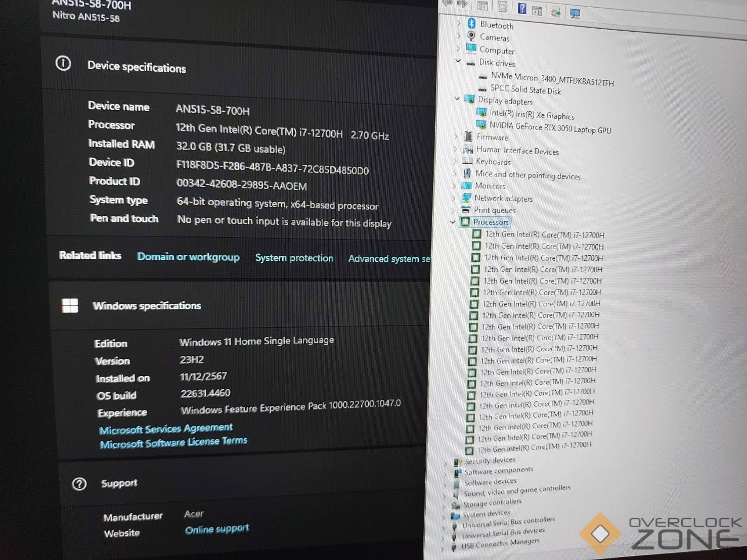Image resolution: width=747 pixels, height=560 pixels.
Task: Select the first i7-12700H processor entry
Action: (544, 235)
